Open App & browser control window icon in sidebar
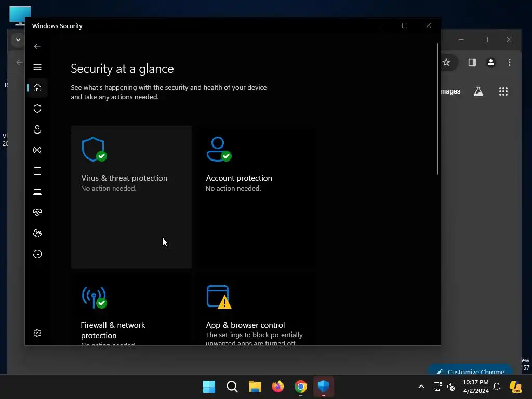The height and width of the screenshot is (399, 532). coord(37,171)
